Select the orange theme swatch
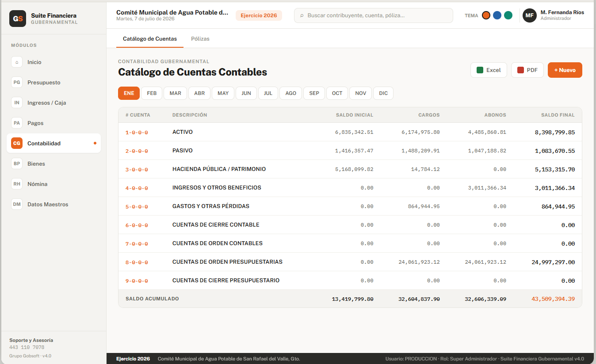This screenshot has width=596, height=364. (486, 15)
